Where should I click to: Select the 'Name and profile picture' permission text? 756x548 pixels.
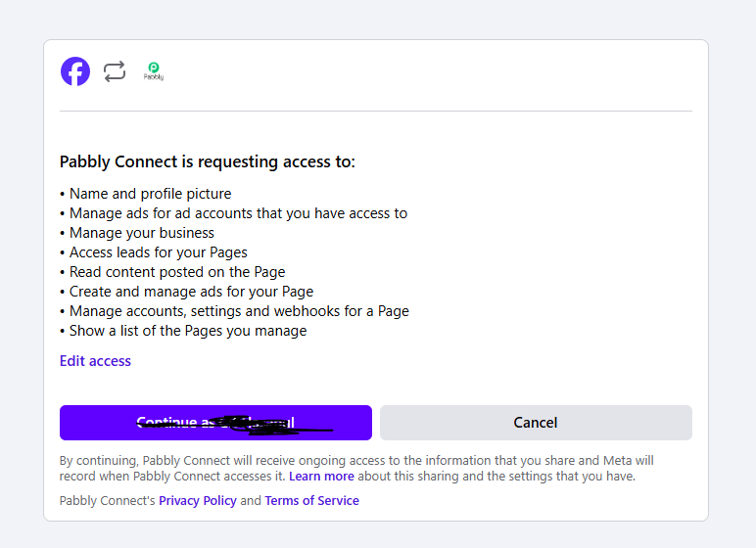pyautogui.click(x=150, y=194)
